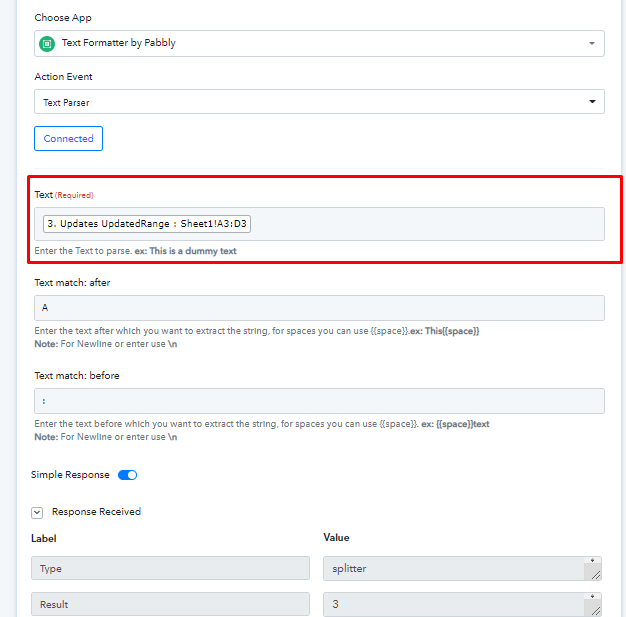The height and width of the screenshot is (617, 626).
Task: Focus the Text match: before field
Action: [319, 401]
